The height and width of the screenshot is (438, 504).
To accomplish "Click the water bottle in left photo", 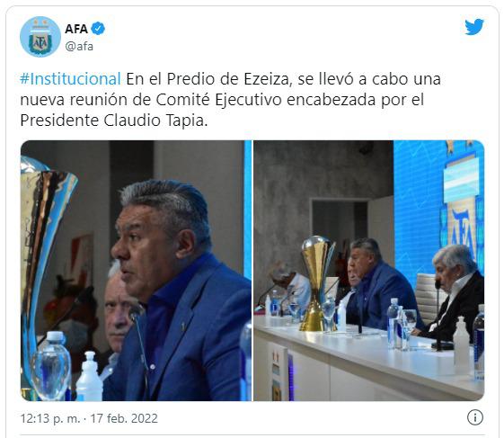I will pos(51,366).
